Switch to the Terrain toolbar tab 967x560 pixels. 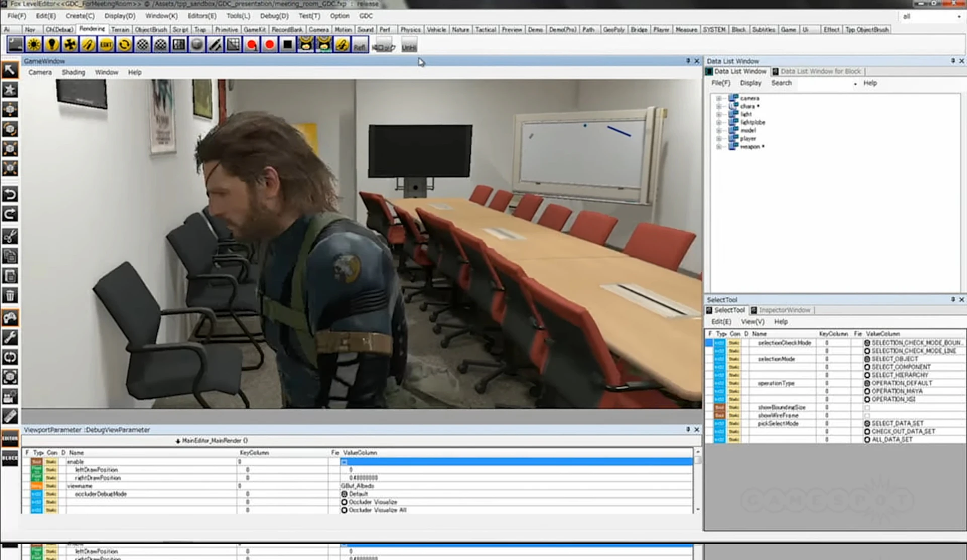tap(120, 30)
